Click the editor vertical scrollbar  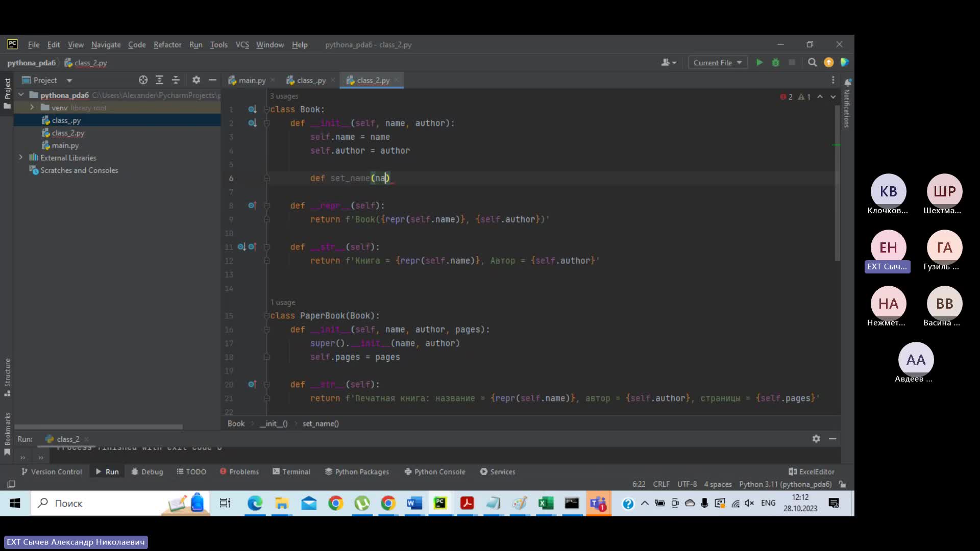837,184
